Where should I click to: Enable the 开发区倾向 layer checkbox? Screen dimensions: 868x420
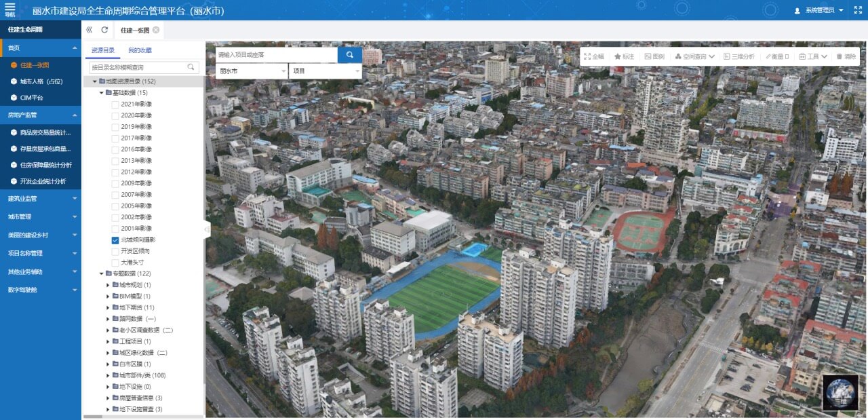[115, 251]
